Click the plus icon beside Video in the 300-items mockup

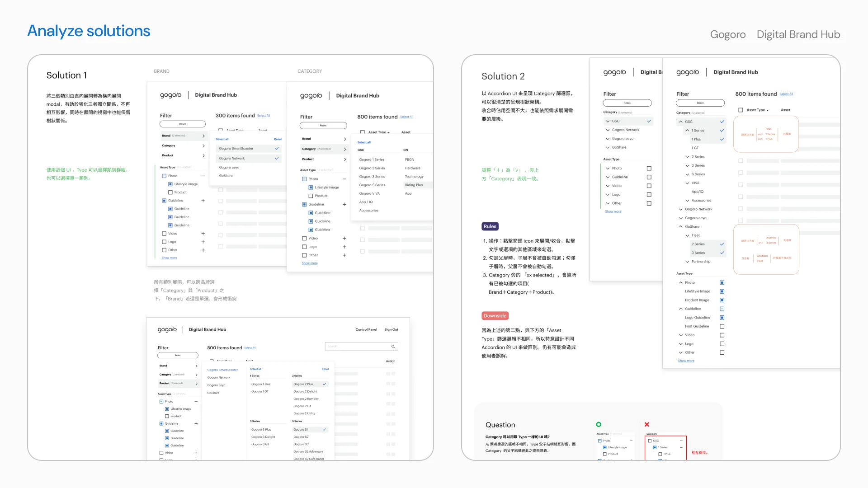[x=203, y=234]
